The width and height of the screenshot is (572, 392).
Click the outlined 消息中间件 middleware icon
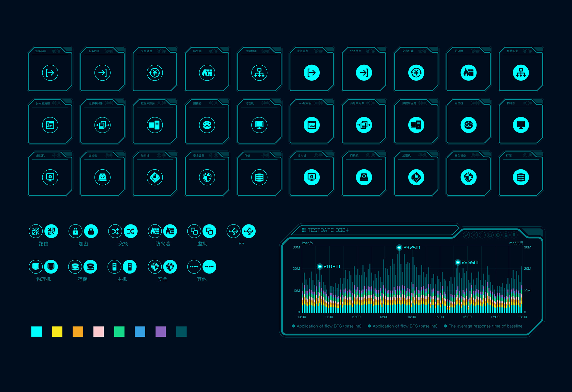point(102,125)
